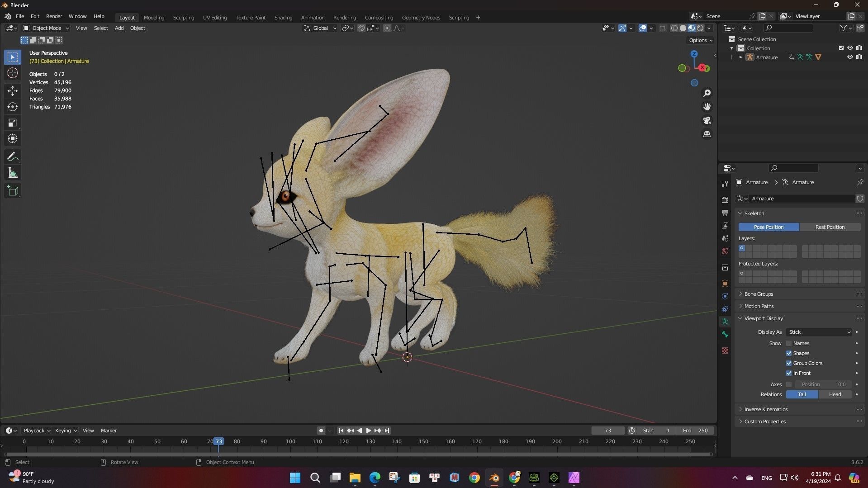Screen dimensions: 868x488
Task: Switch to rendered viewport shading
Action: (700, 28)
